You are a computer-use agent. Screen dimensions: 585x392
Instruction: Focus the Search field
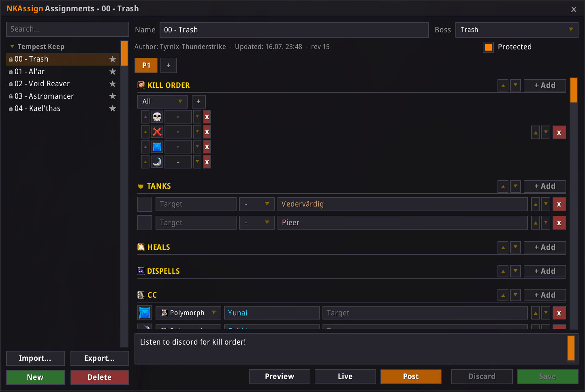68,29
